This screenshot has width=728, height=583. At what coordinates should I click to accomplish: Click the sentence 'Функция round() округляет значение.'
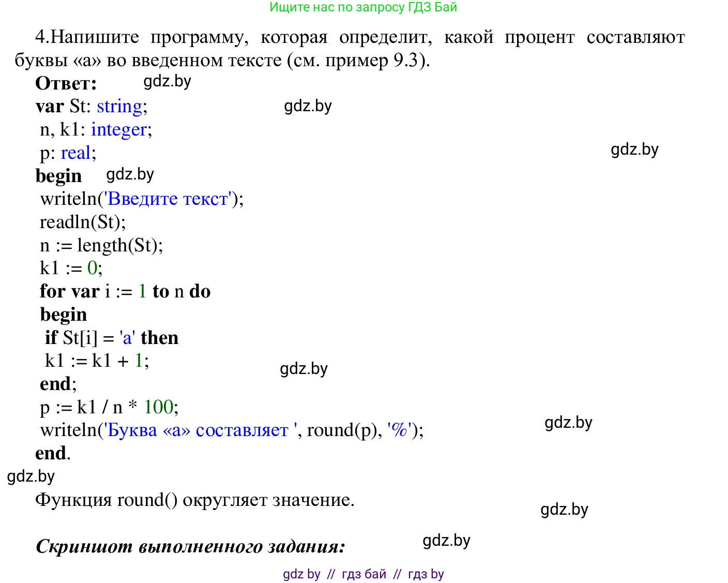pyautogui.click(x=195, y=500)
